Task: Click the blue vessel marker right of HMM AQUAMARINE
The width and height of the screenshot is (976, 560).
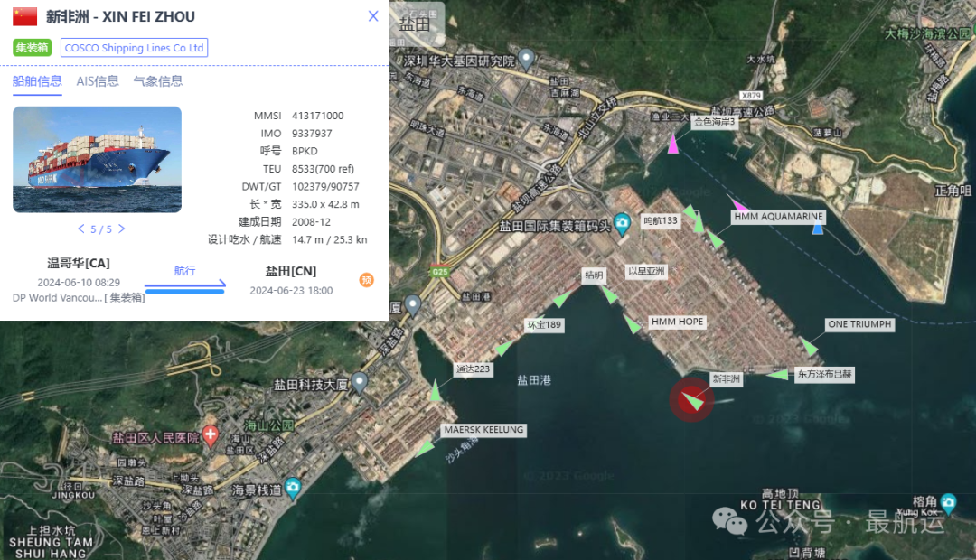Action: (818, 229)
